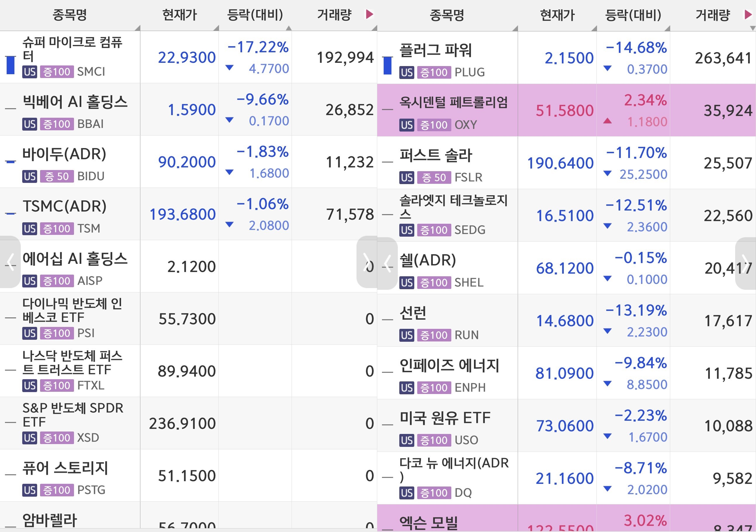Select 나스닥 반도체 퍼스트 트러스트 ETF name
Screen dimensions: 756x532
pos(72,363)
